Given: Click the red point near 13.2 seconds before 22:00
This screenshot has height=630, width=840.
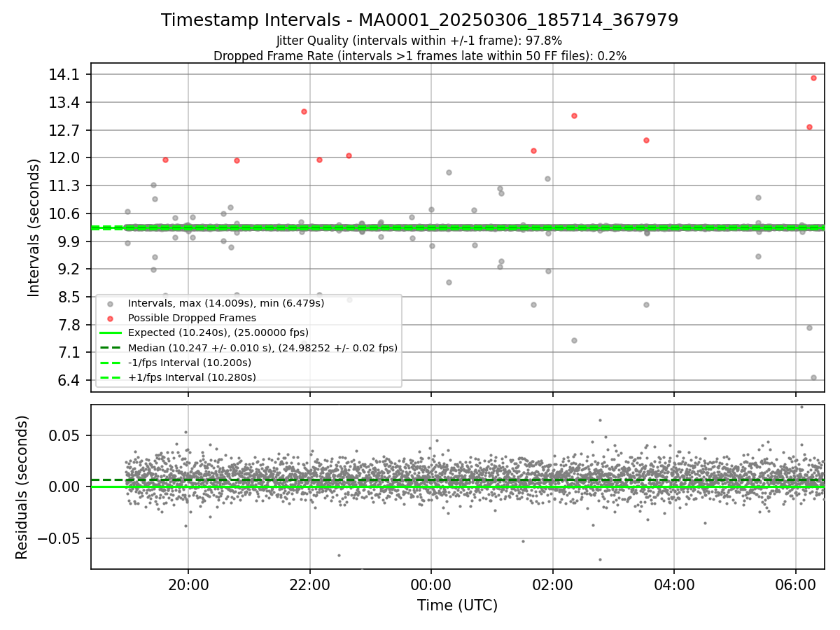Looking at the screenshot, I should click(304, 111).
